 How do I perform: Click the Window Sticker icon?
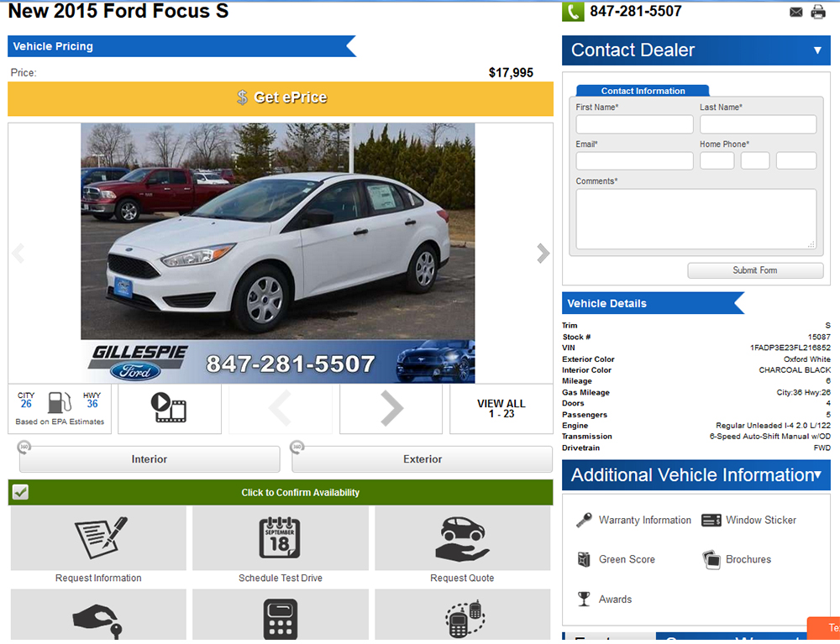click(x=711, y=520)
